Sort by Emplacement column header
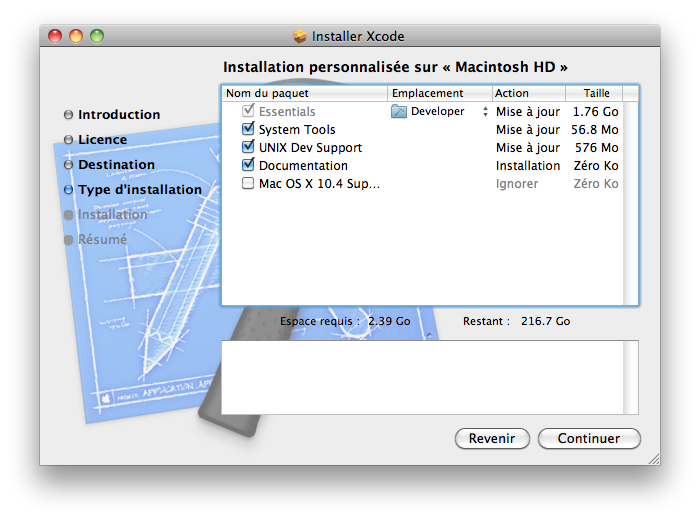The height and width of the screenshot is (520, 700). point(440,93)
